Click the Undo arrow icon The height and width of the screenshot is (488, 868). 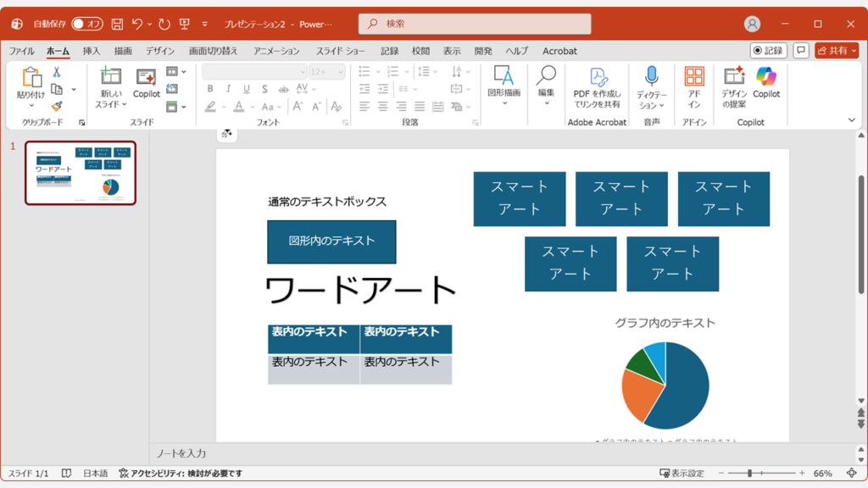coord(138,24)
